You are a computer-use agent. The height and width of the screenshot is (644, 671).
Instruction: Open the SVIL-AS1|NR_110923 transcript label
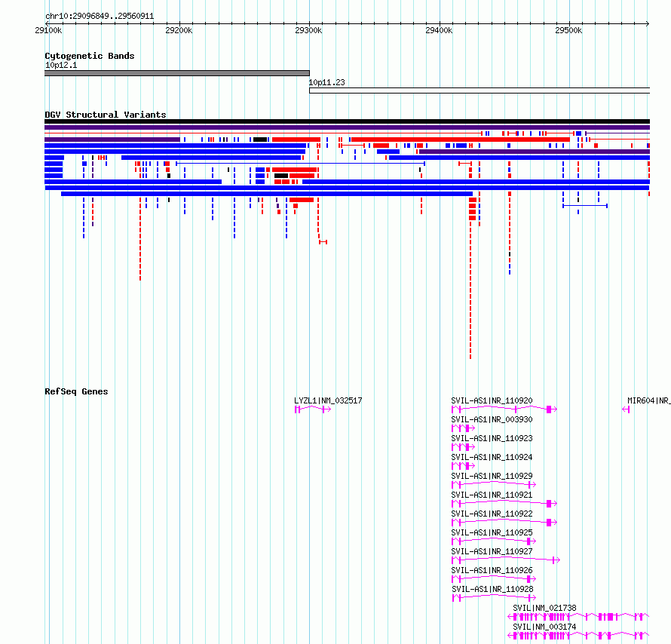click(x=492, y=438)
